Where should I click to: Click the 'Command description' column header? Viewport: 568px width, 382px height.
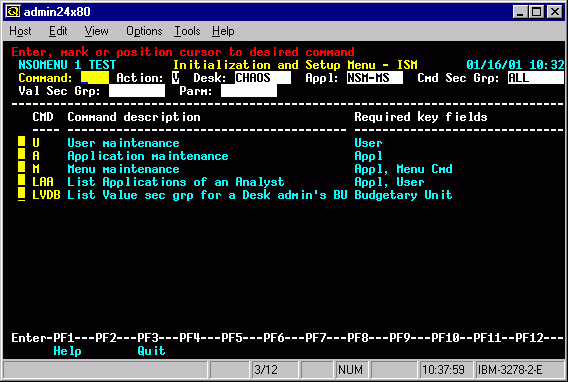[x=134, y=117]
